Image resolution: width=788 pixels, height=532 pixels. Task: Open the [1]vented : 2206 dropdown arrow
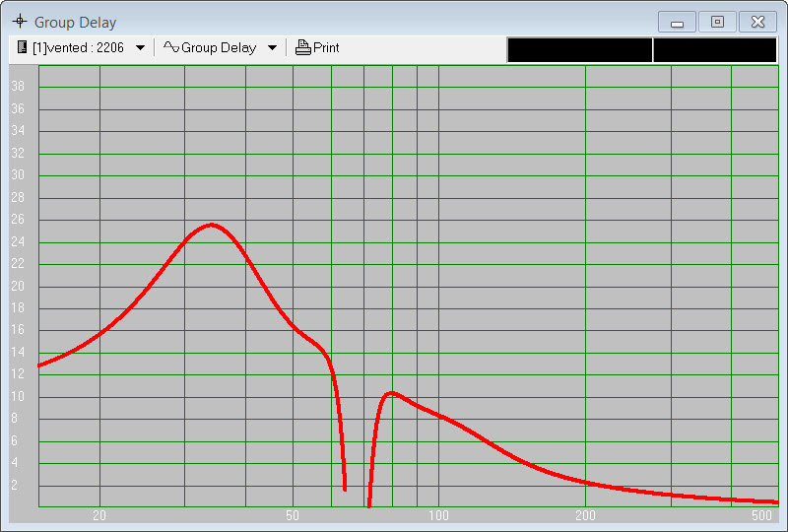[x=140, y=47]
